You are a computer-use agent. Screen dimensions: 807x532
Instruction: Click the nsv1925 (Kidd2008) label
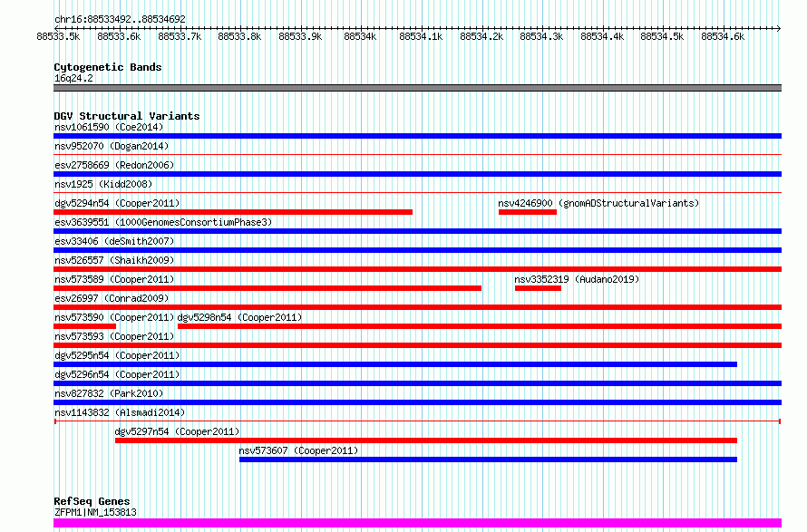point(103,184)
